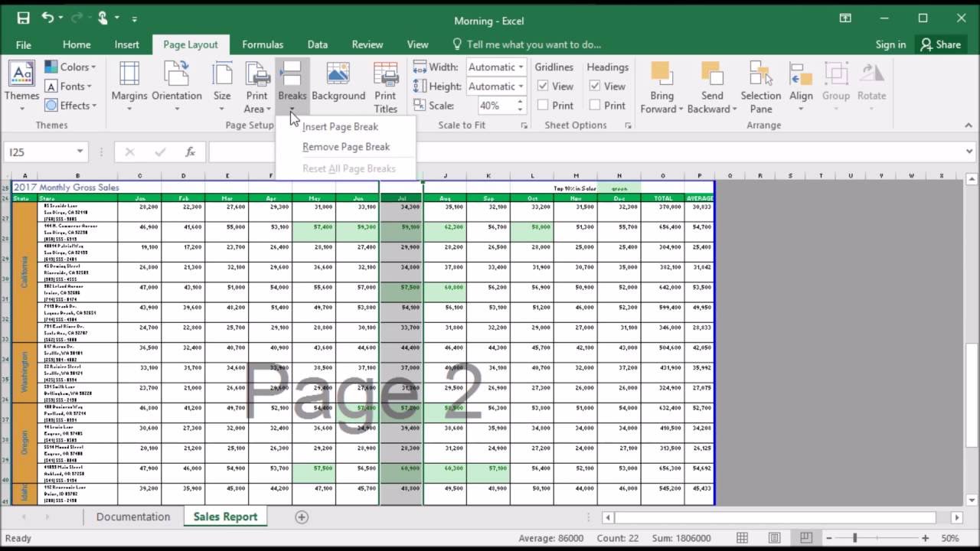980x551 pixels.
Task: Click the 50% zoom level text
Action: [950, 539]
